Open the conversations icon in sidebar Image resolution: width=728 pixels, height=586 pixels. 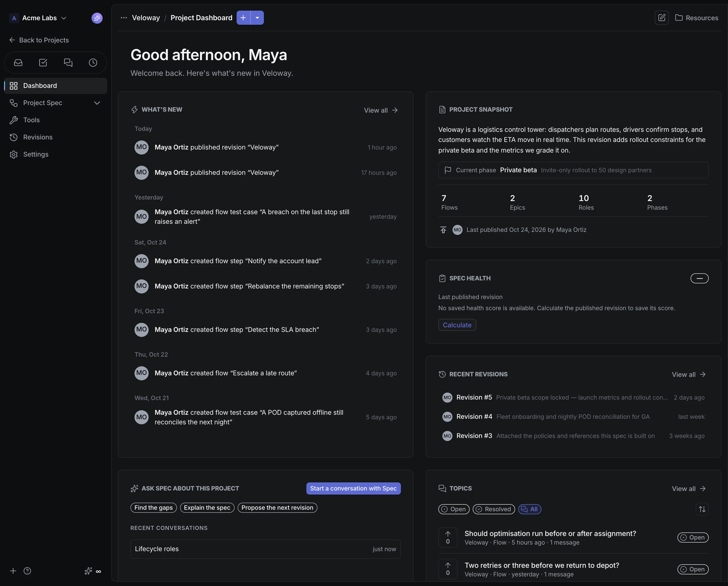click(68, 63)
